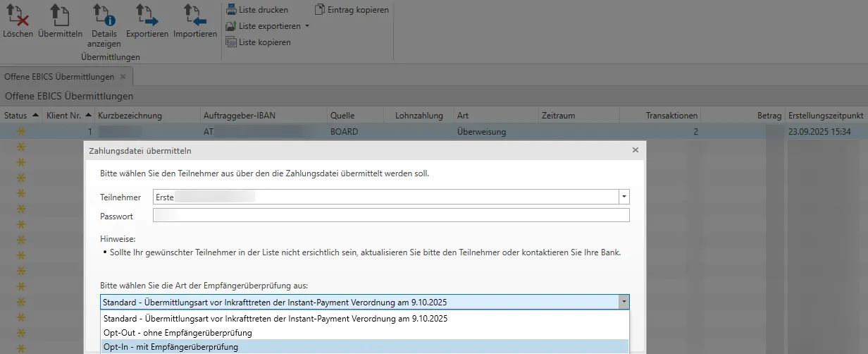Select Opt-Out - ohne Empfängerüberprüfung option
The width and height of the screenshot is (868, 354).
364,332
